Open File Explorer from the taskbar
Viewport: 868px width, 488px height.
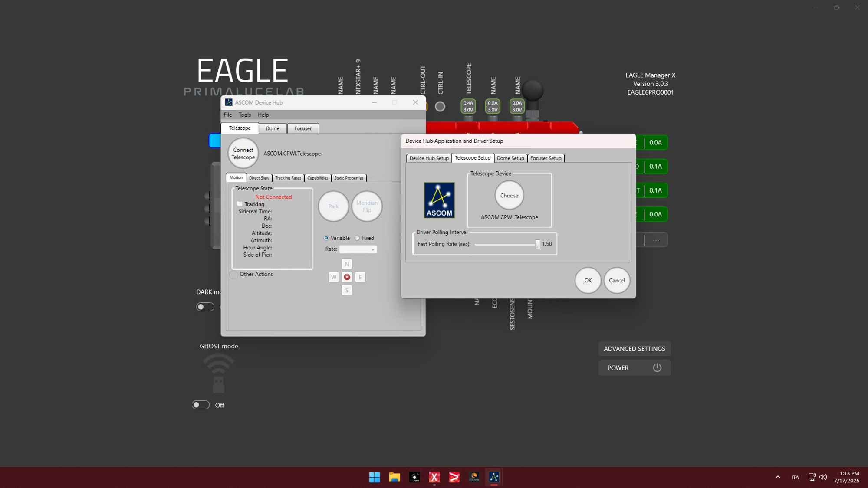[395, 477]
